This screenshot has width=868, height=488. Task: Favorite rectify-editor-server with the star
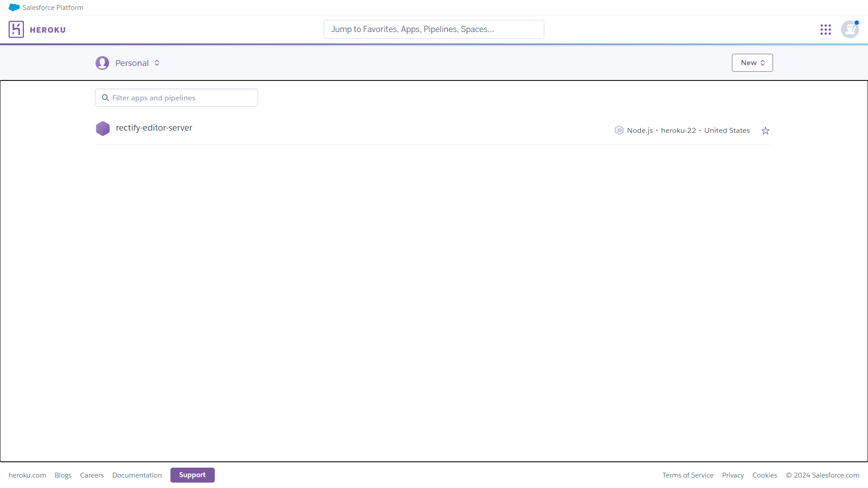point(765,131)
